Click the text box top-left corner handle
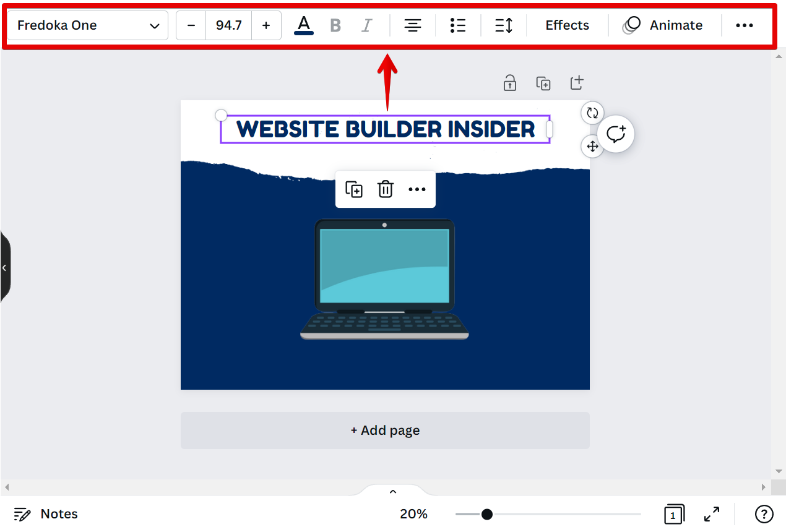The image size is (786, 532). [221, 116]
